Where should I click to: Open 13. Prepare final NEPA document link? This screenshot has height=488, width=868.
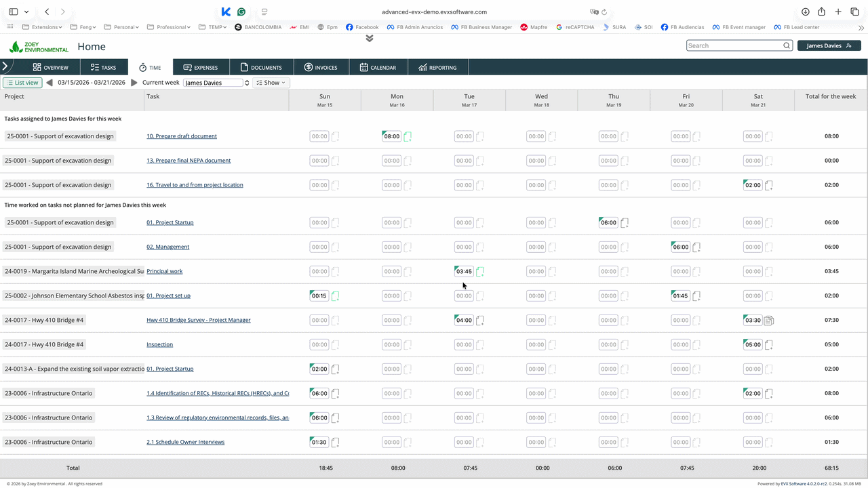pyautogui.click(x=189, y=161)
